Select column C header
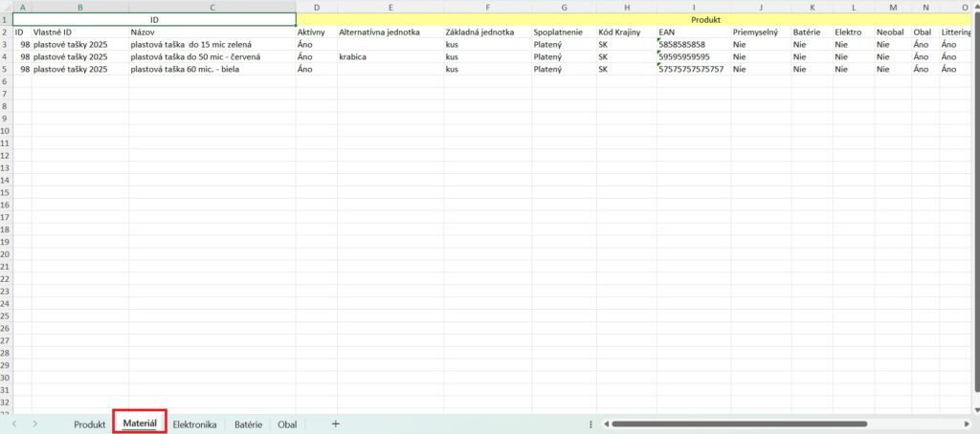The height and width of the screenshot is (434, 980). [x=212, y=8]
